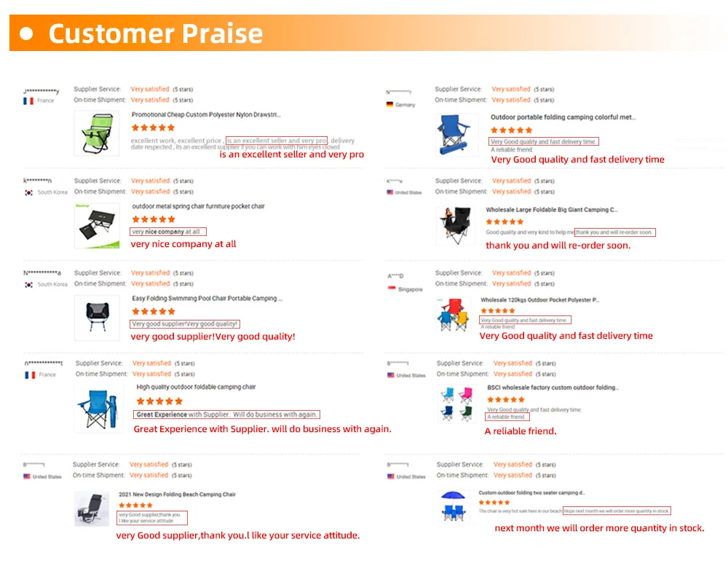The height and width of the screenshot is (569, 728).
Task: Open 'Wholesale 120kgs Outdoor Pocket Polyester' product link
Action: pos(540,300)
